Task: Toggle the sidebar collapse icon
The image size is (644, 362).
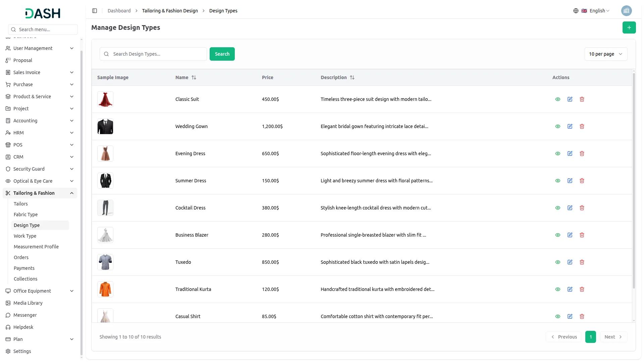Action: (95, 11)
